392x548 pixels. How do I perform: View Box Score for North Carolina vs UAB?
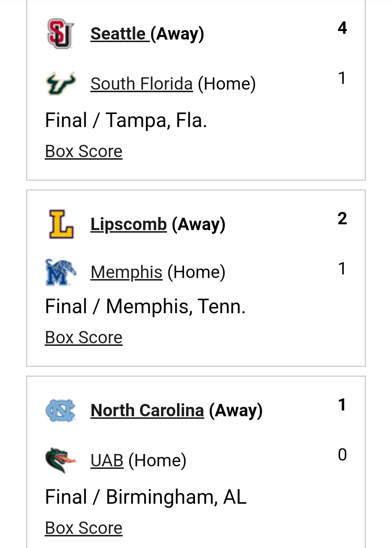tap(83, 528)
